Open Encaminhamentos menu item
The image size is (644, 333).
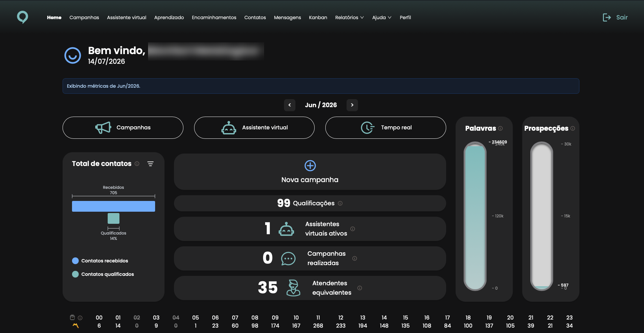click(214, 17)
